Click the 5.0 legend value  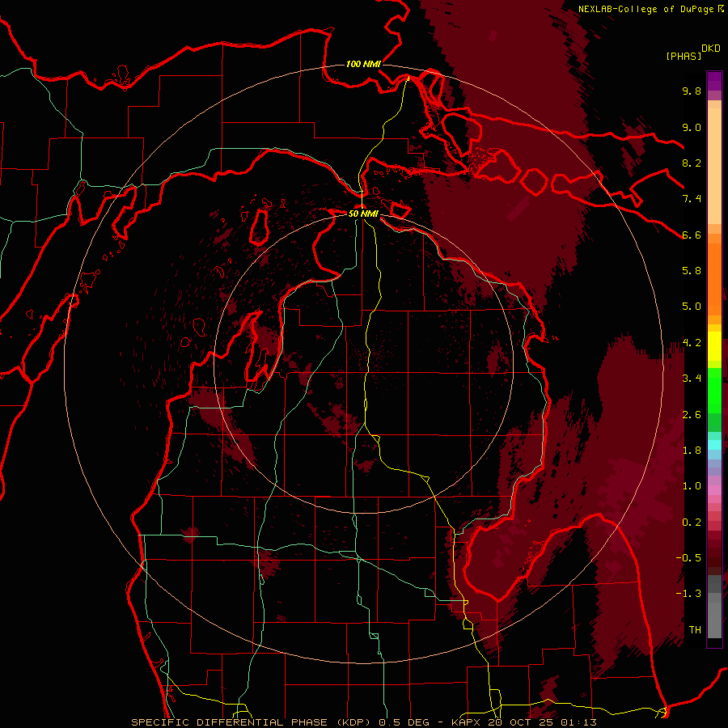click(692, 307)
